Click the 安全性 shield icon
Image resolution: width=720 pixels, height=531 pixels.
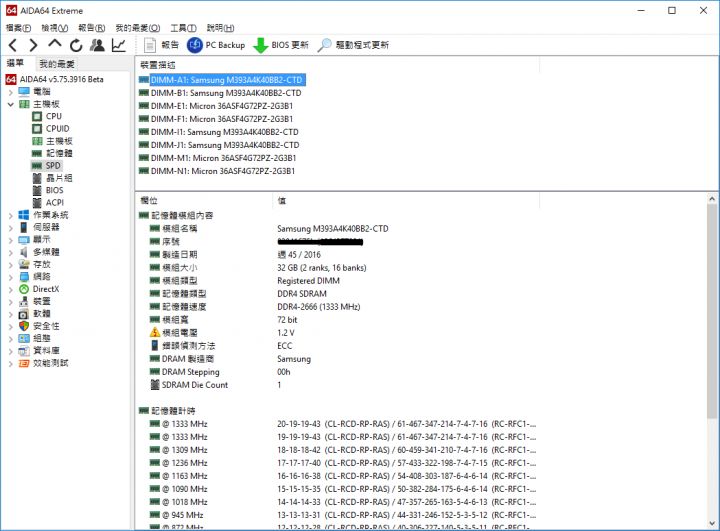coord(24,326)
